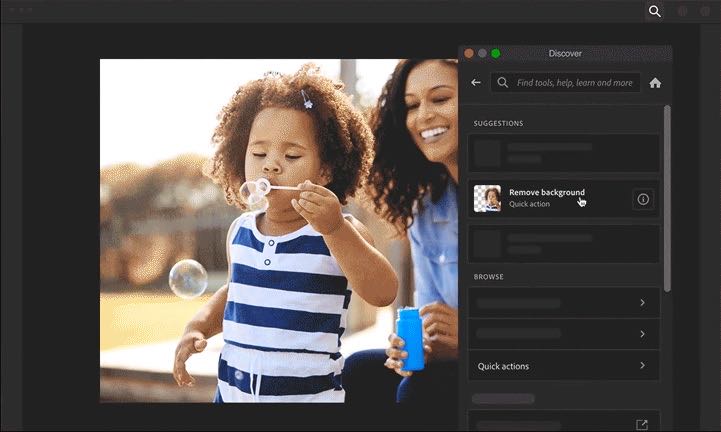
Task: Select the loading suggestion above Remove background
Action: (x=564, y=153)
